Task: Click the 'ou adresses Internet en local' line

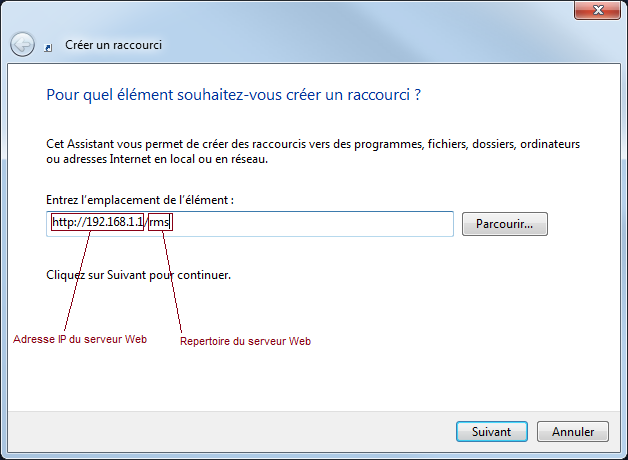Action: click(x=157, y=159)
